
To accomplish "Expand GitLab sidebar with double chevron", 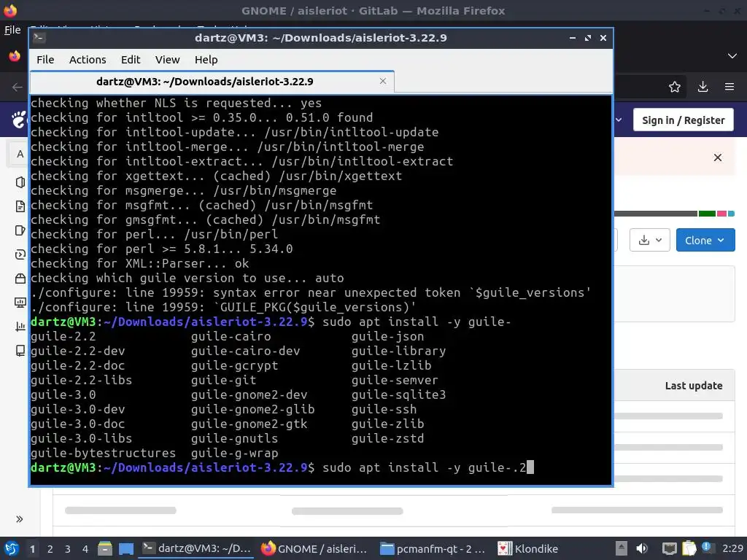I will tap(20, 519).
